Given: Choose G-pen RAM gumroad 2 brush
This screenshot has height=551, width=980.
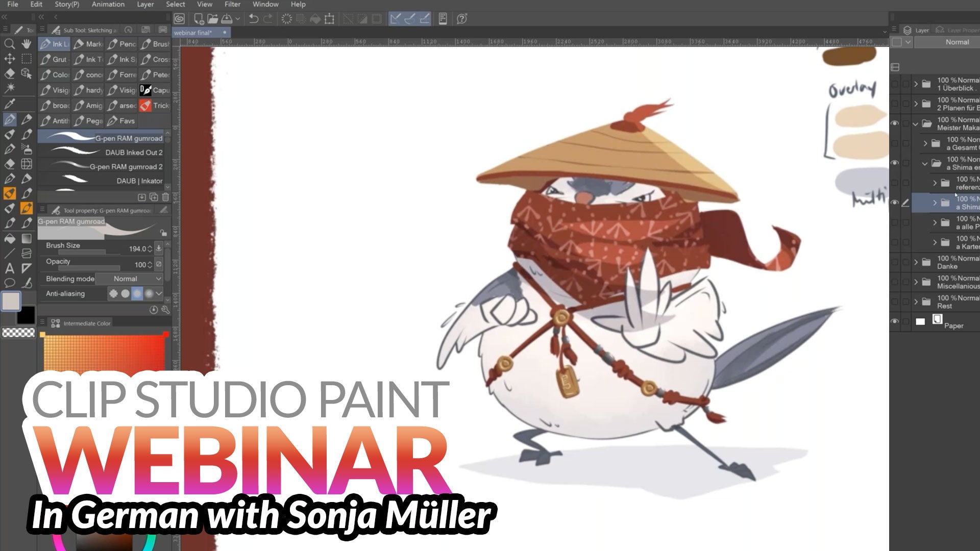Looking at the screenshot, I should [101, 166].
